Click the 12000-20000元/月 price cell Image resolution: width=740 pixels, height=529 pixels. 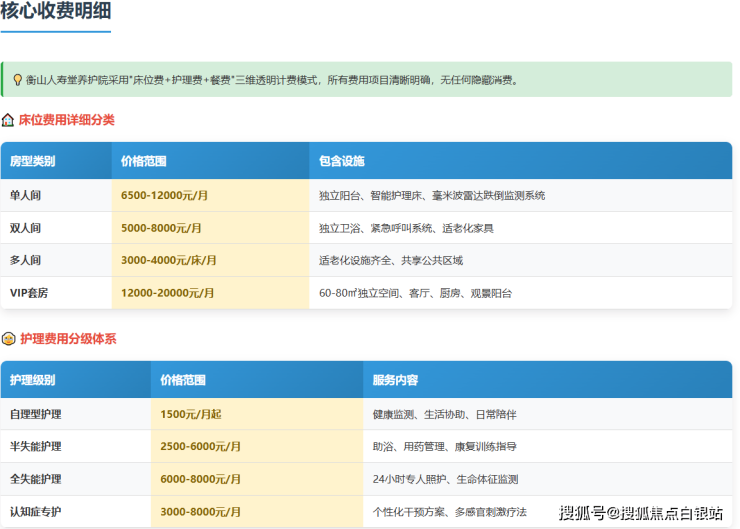pyautogui.click(x=167, y=293)
